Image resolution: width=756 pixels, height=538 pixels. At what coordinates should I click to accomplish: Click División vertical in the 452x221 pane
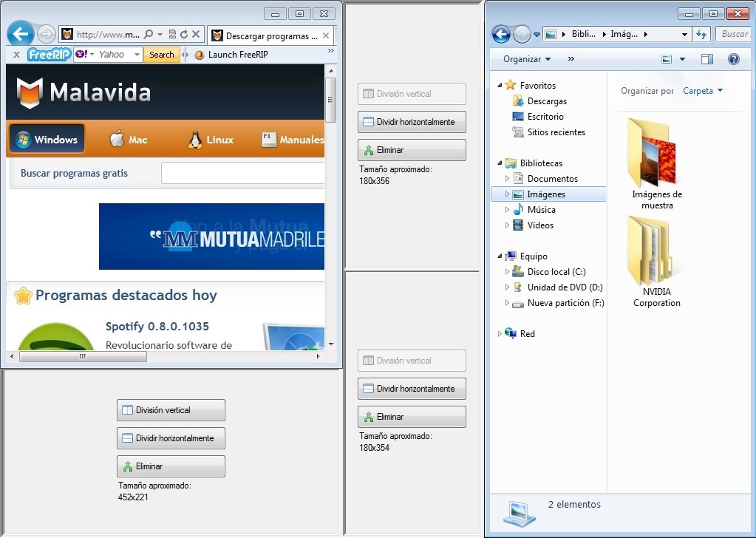pyautogui.click(x=171, y=410)
